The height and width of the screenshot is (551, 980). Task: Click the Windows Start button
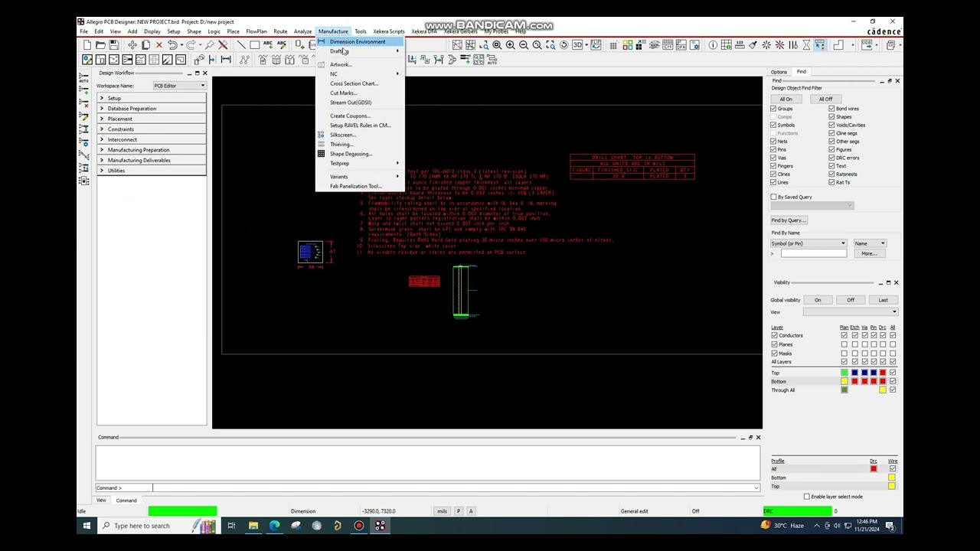(87, 526)
